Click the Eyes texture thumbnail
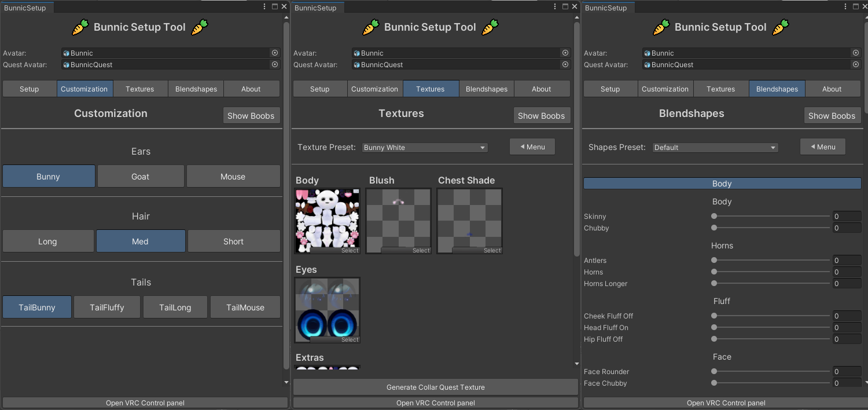Viewport: 868px width, 410px height. coord(328,310)
